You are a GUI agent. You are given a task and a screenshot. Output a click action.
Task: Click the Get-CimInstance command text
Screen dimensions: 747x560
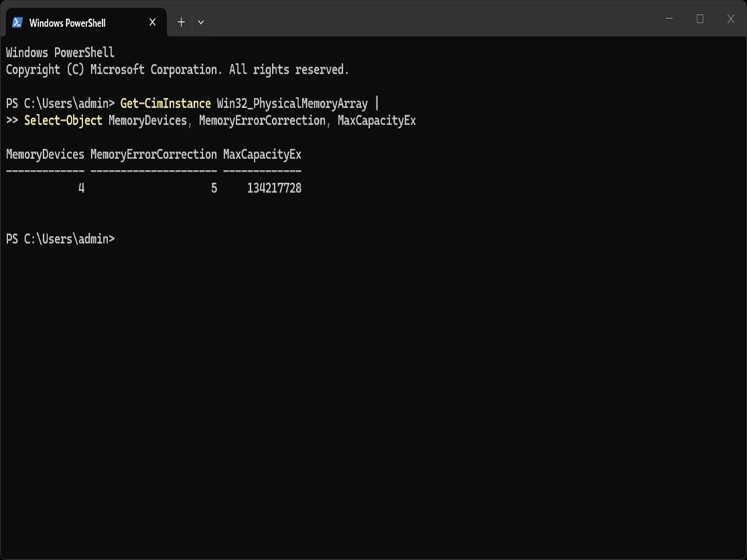[166, 104]
